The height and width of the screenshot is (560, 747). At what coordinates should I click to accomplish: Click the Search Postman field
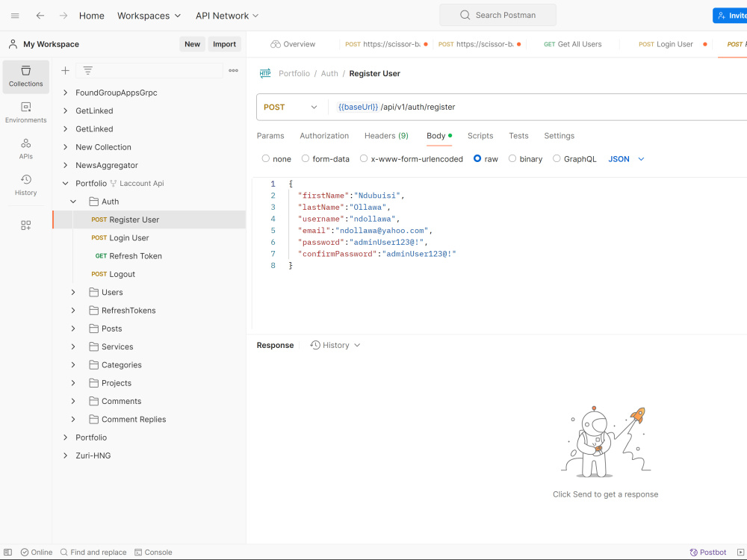(498, 15)
